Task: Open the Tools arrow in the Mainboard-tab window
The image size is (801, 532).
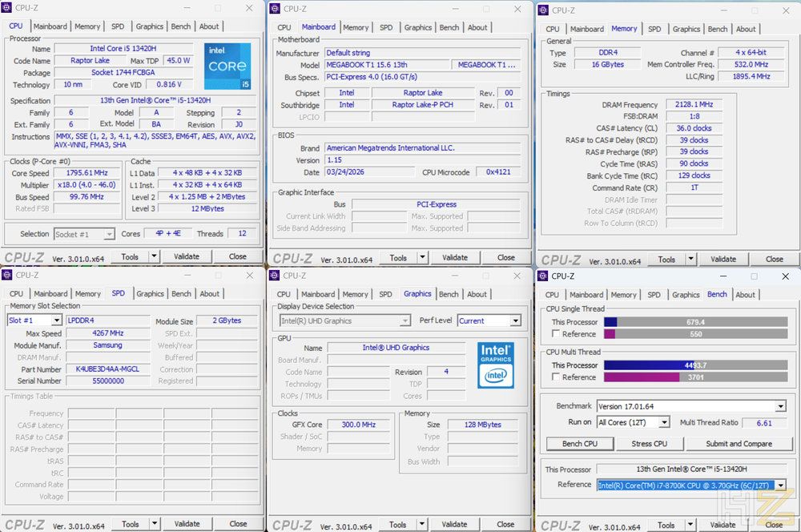Action: pyautogui.click(x=422, y=257)
